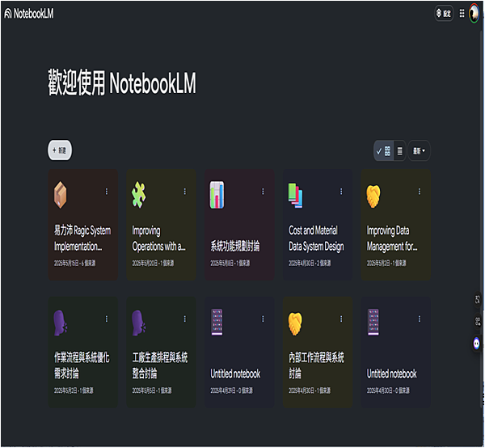485x448 pixels.
Task: Open 工廠生產排程與系統整合討論 notebook title
Action: click(160, 366)
